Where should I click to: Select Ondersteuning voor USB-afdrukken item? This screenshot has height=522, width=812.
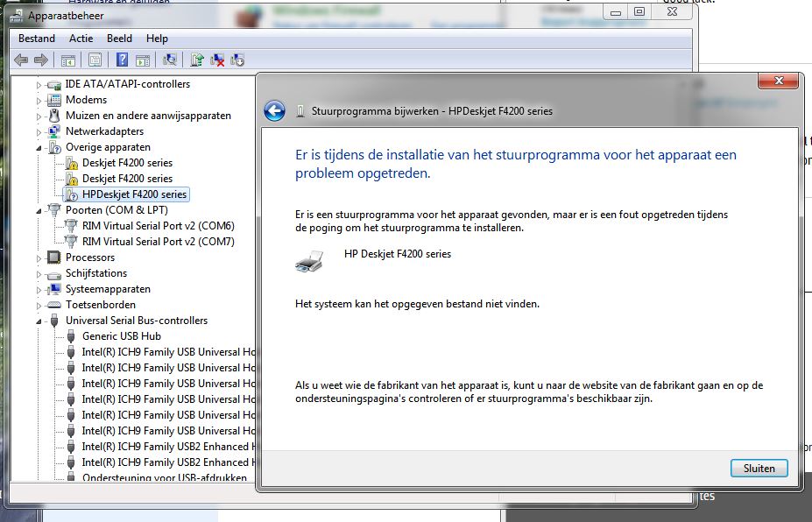coord(164,477)
